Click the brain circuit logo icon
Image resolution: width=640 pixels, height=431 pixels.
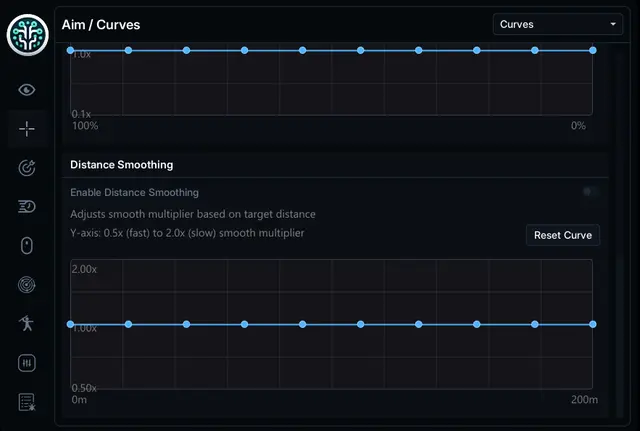[x=27, y=35]
